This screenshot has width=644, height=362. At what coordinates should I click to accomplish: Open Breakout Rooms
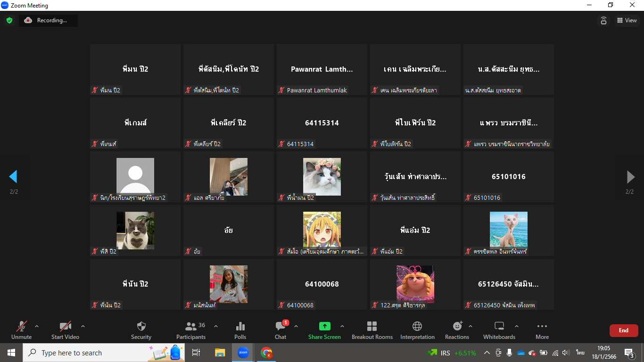[x=372, y=330]
